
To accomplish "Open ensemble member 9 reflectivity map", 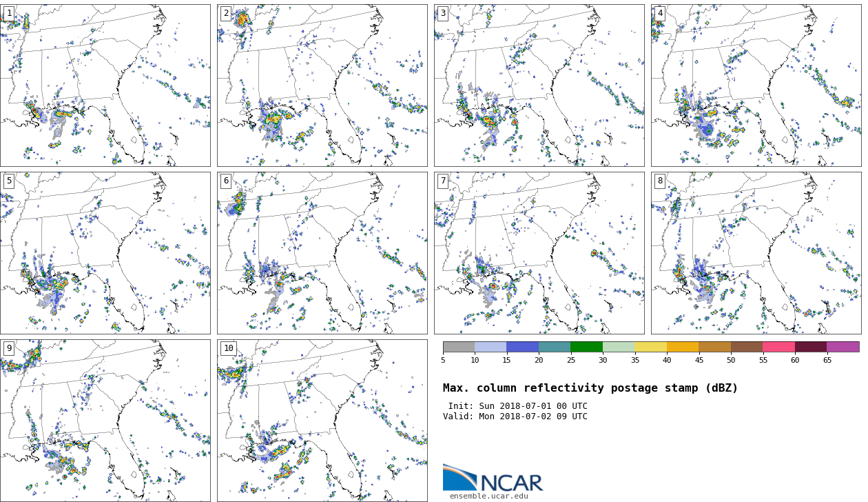I will (x=105, y=421).
